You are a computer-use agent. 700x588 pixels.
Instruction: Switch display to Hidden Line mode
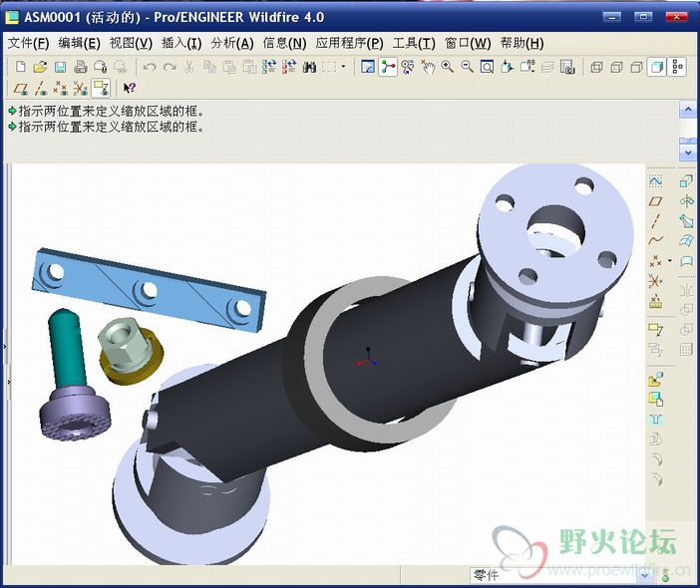(616, 68)
